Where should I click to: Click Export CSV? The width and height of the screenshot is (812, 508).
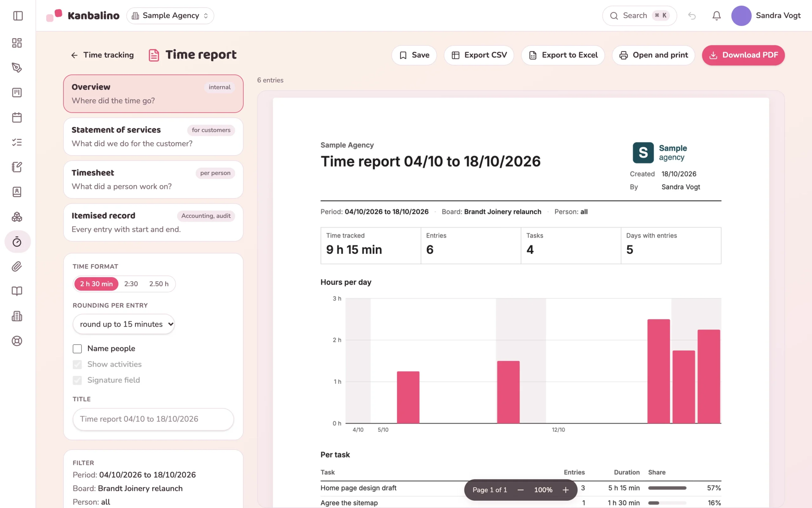click(479, 55)
